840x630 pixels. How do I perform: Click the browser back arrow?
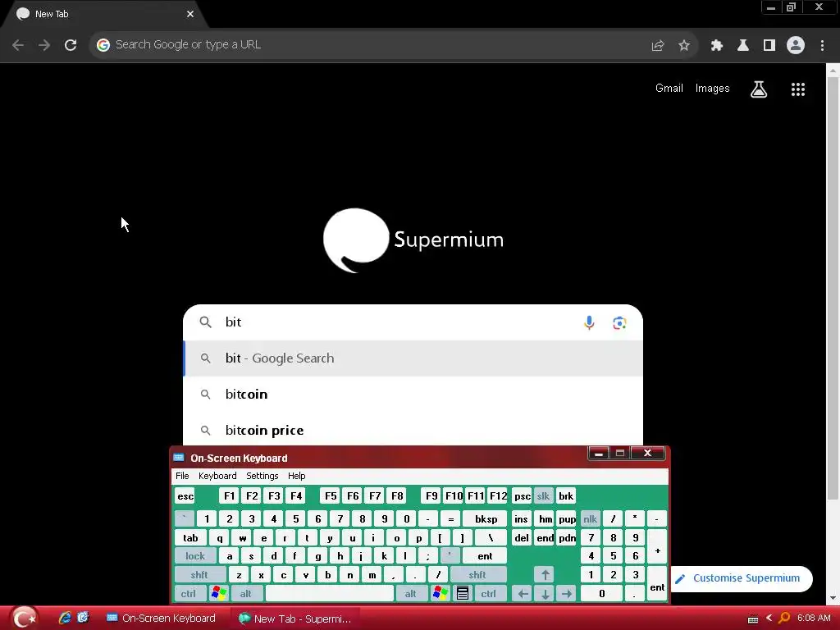(x=18, y=45)
